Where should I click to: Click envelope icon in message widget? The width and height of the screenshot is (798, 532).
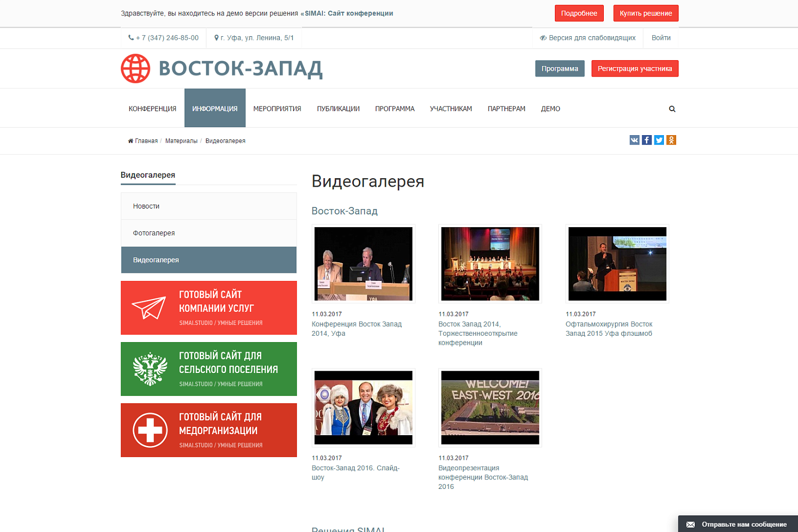[691, 525]
